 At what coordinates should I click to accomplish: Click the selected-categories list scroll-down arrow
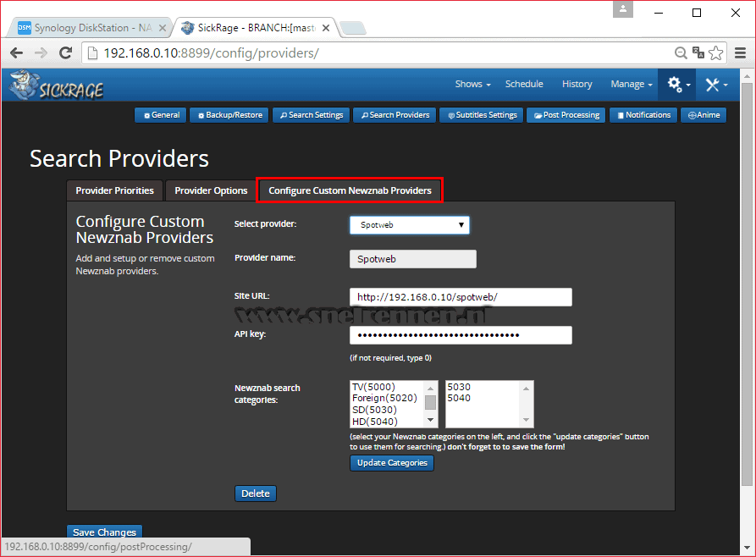(526, 421)
